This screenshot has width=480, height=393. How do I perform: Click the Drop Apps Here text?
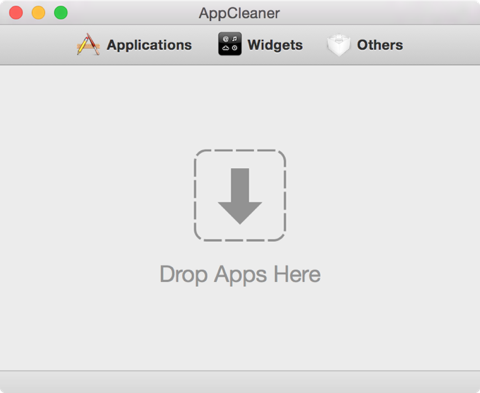(240, 274)
